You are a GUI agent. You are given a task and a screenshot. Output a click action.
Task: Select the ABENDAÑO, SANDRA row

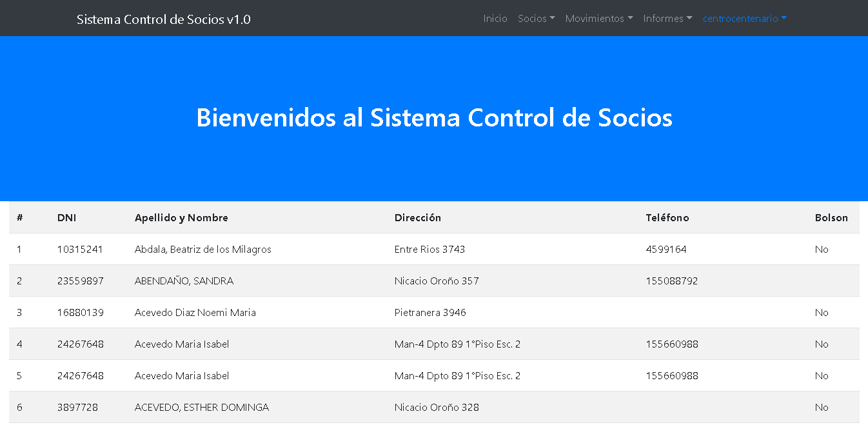coord(184,281)
